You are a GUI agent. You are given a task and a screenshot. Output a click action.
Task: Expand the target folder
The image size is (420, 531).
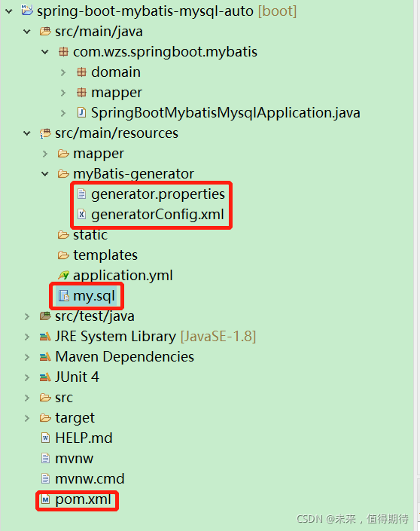click(27, 418)
